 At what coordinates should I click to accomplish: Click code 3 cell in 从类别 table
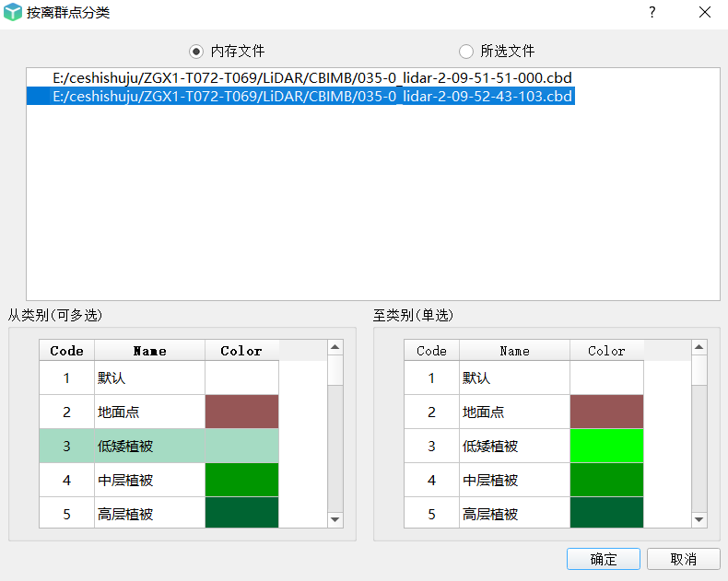[67, 446]
